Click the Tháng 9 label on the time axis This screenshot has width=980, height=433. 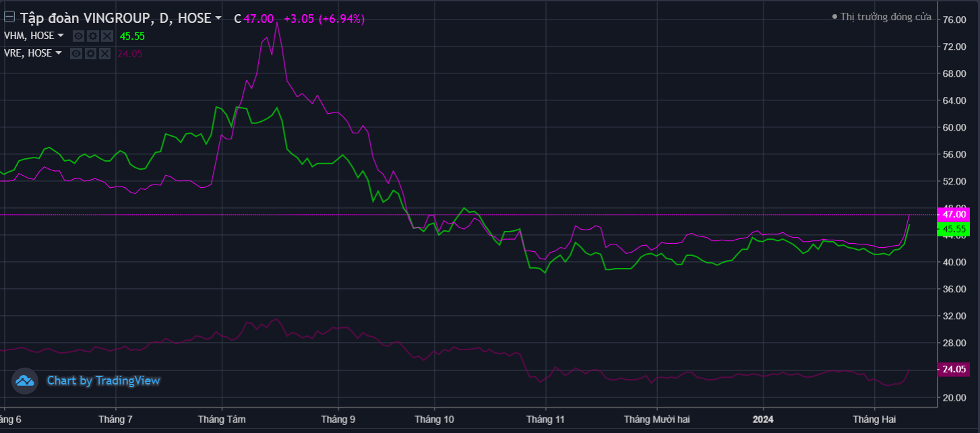(338, 419)
